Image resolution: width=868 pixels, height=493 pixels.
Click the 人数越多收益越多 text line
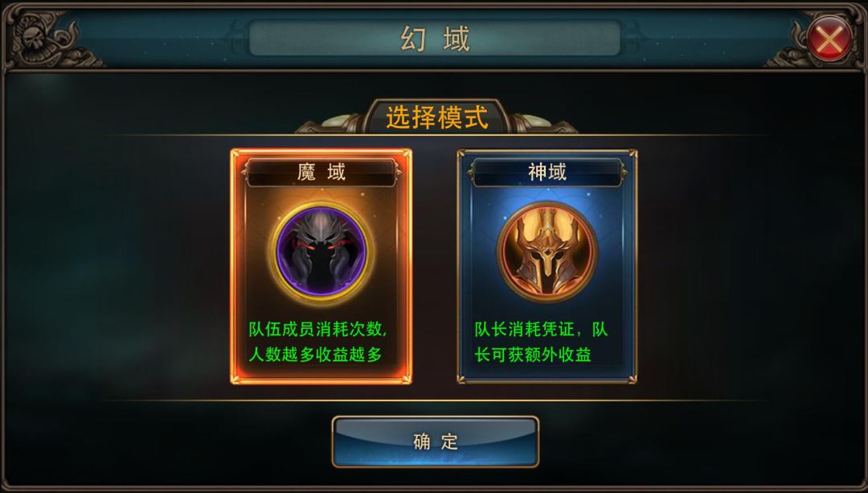(x=315, y=355)
